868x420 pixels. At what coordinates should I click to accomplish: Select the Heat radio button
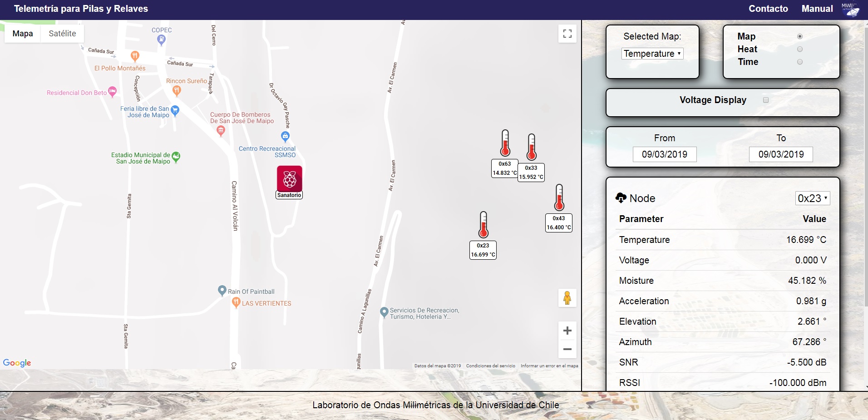799,49
